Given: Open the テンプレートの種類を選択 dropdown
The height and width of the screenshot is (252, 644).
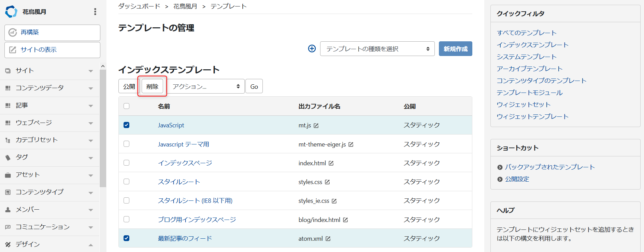Looking at the screenshot, I should pos(377,49).
